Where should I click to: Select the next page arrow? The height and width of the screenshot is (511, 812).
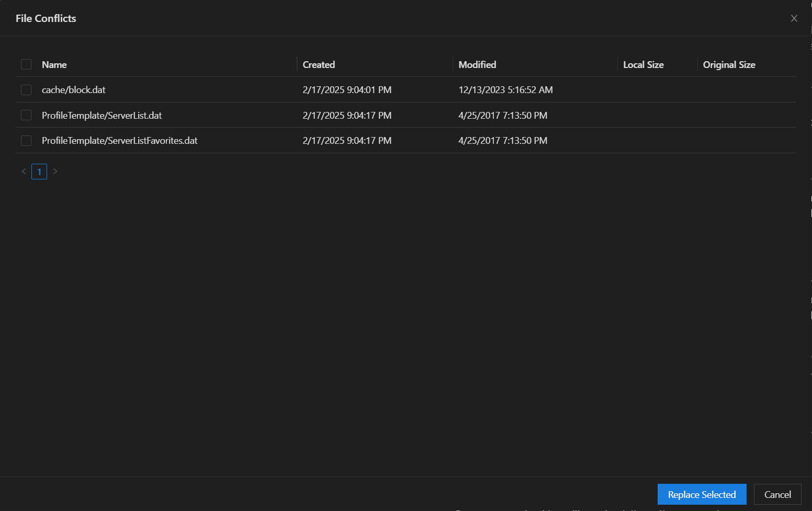55,171
